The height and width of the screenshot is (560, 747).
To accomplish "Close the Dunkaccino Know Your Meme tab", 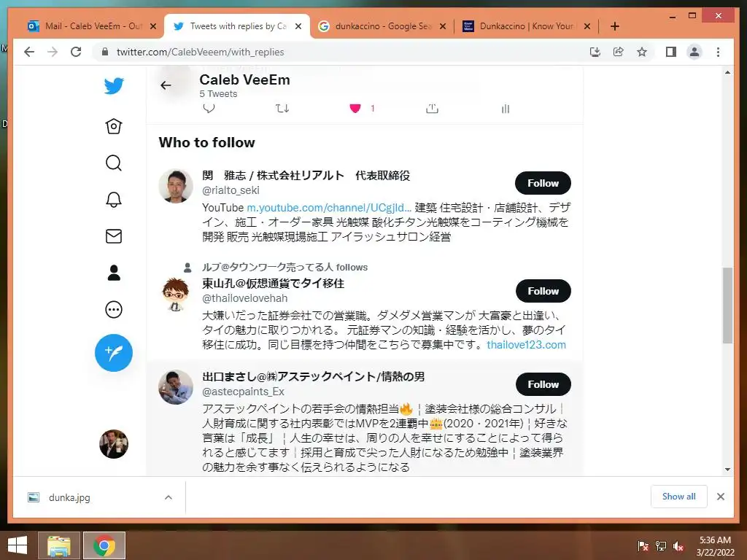I will click(x=587, y=26).
